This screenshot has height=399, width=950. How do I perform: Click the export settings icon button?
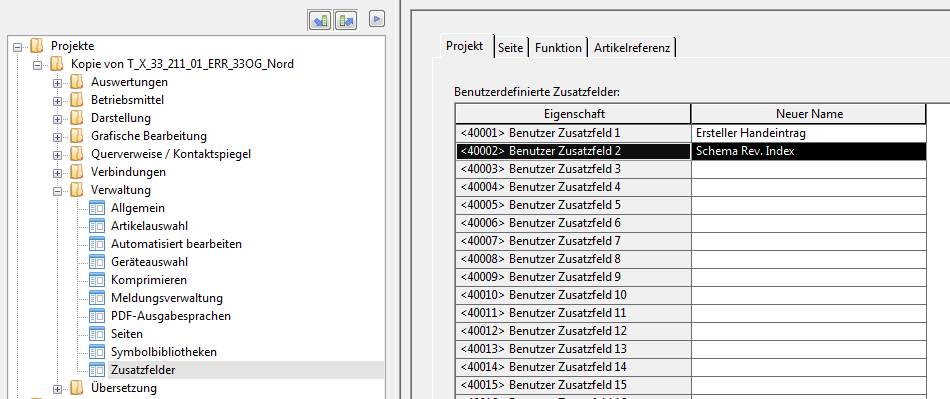click(x=346, y=20)
